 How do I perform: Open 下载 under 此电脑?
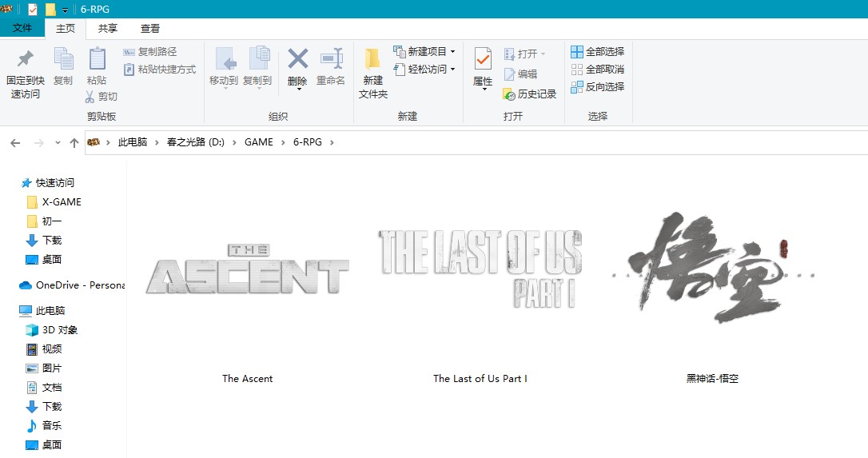(x=44, y=407)
